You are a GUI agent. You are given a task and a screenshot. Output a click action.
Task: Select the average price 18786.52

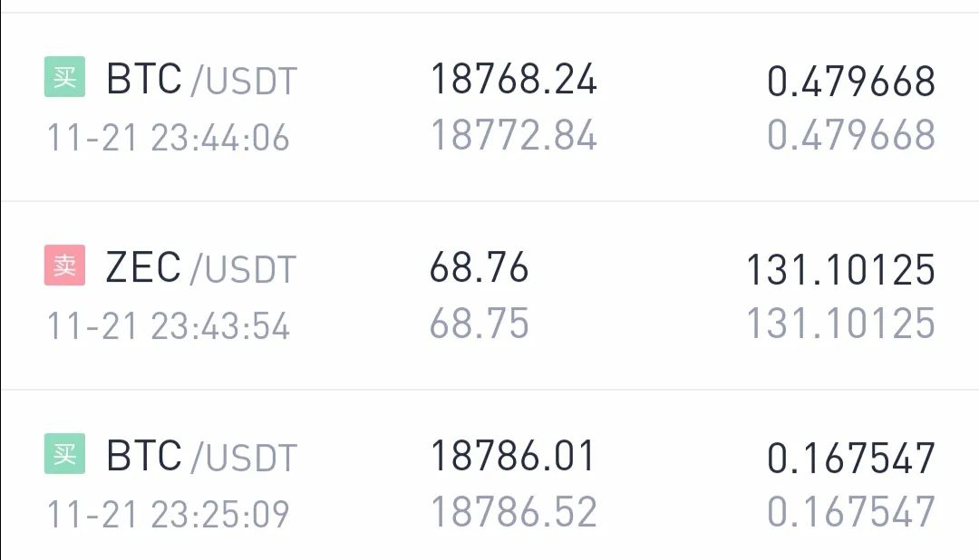point(514,512)
